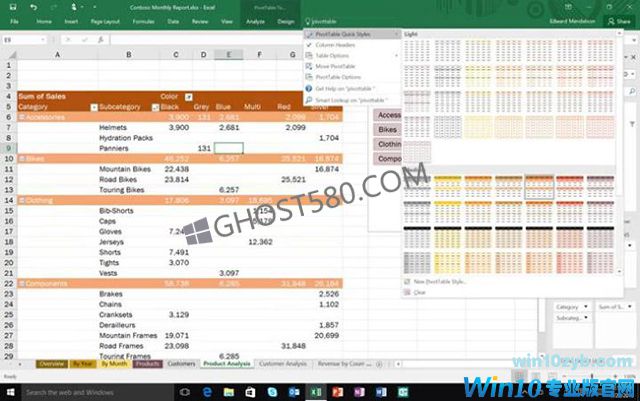Screen dimensions: 640x401
Task: Click the formula bar cancel X icon
Action: point(68,40)
